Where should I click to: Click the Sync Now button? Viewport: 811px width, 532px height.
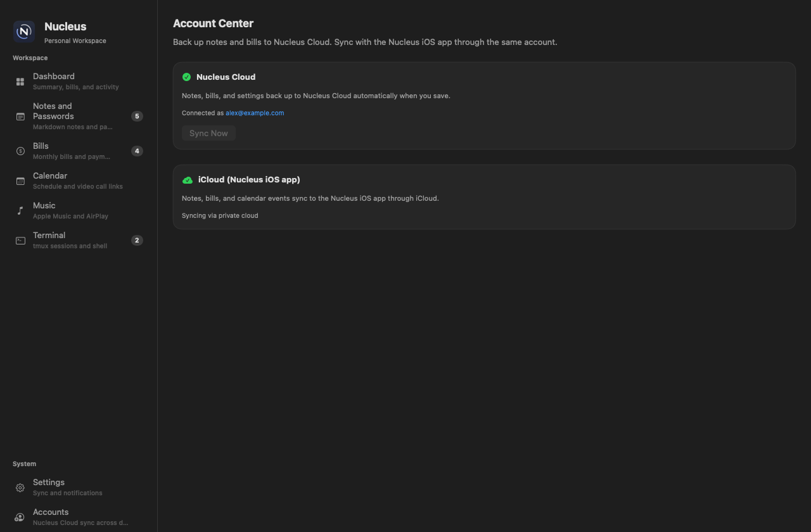[x=208, y=133]
